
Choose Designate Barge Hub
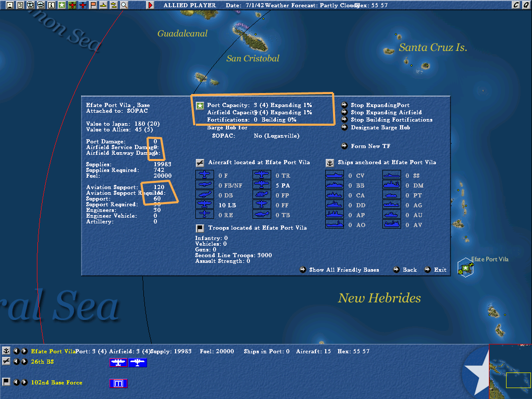[376, 128]
